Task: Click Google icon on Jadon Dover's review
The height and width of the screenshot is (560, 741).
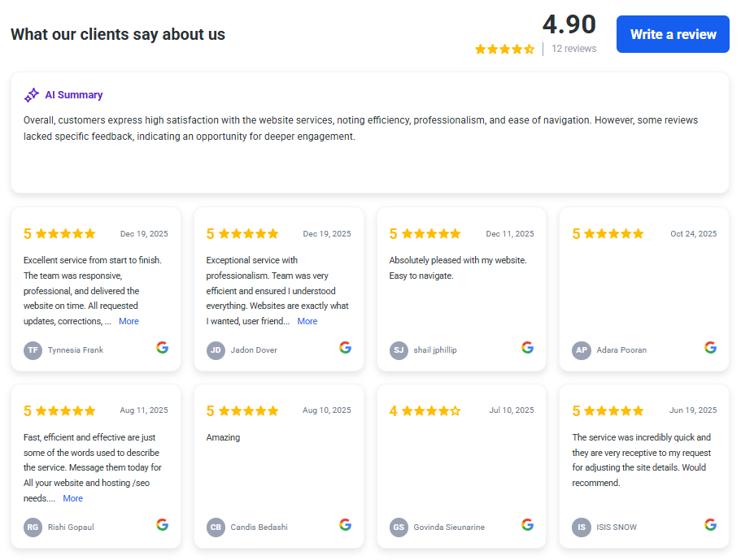Action: [345, 348]
